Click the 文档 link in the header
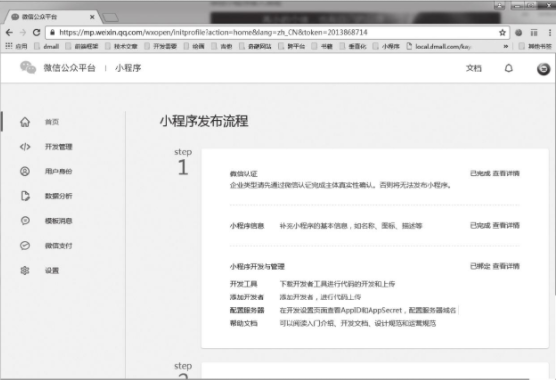The height and width of the screenshot is (380, 556). click(x=474, y=68)
